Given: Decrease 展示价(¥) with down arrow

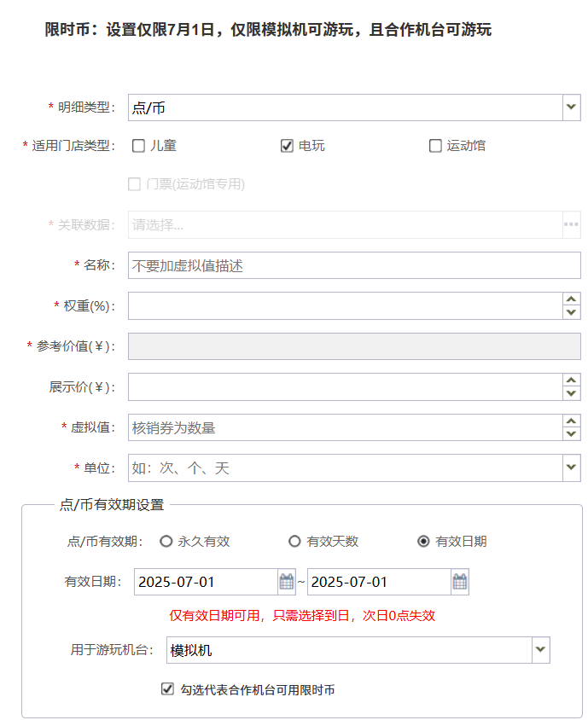Looking at the screenshot, I should click(572, 393).
